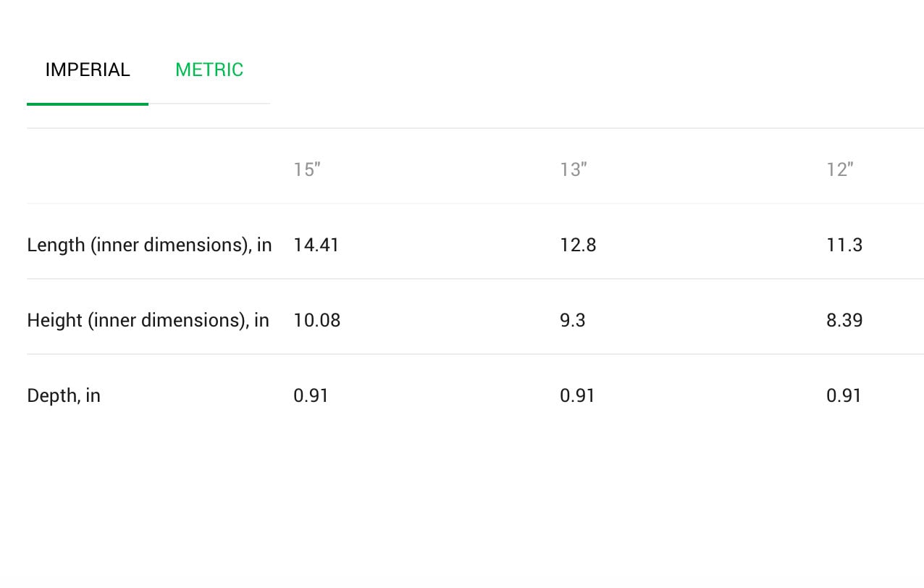Click the 0.91 depth under 12″
924x588 pixels.
[x=844, y=395]
